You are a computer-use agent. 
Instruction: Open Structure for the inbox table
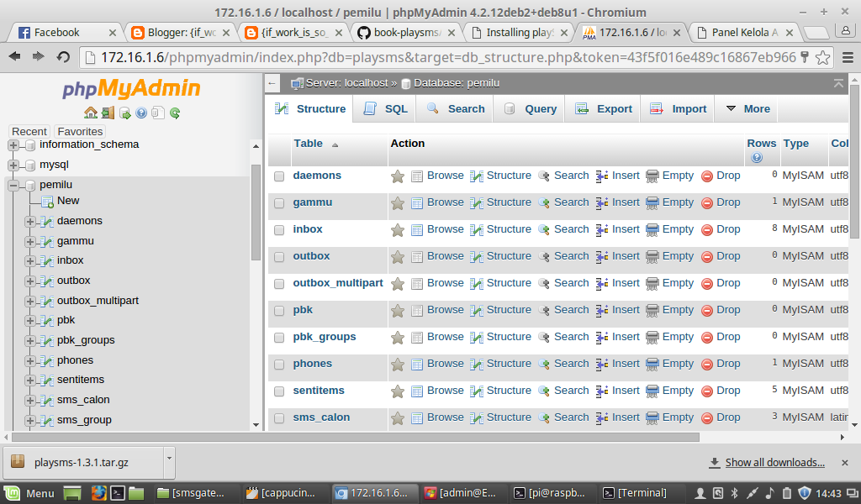[509, 228]
